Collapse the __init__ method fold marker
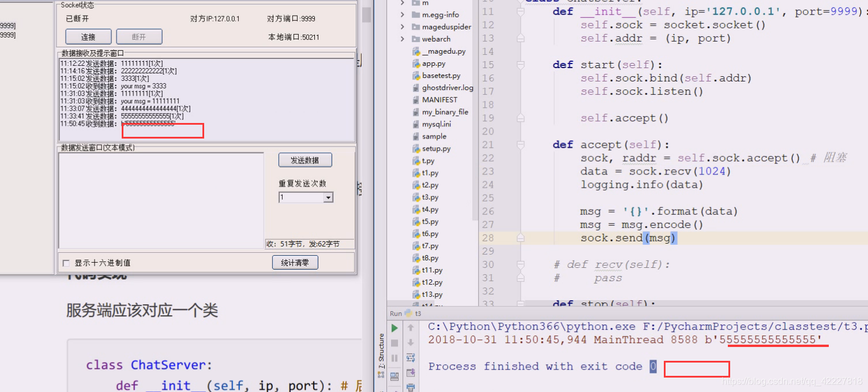The width and height of the screenshot is (868, 392). tap(521, 12)
